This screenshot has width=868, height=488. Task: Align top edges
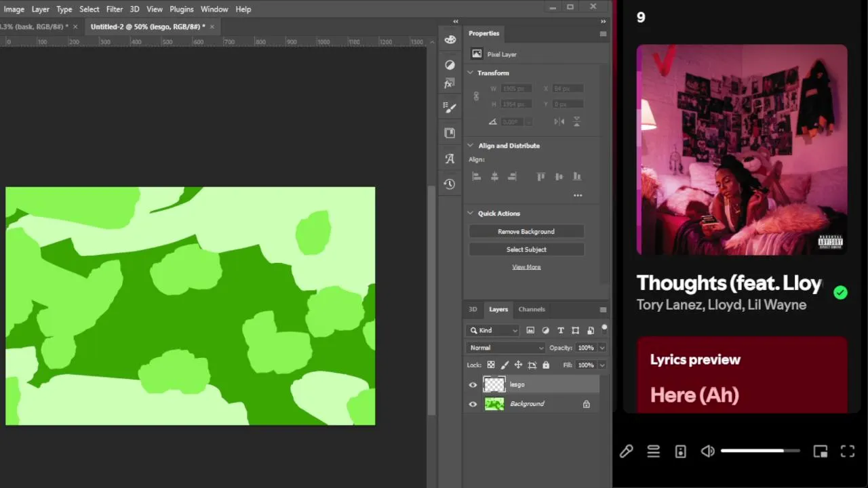[541, 176]
